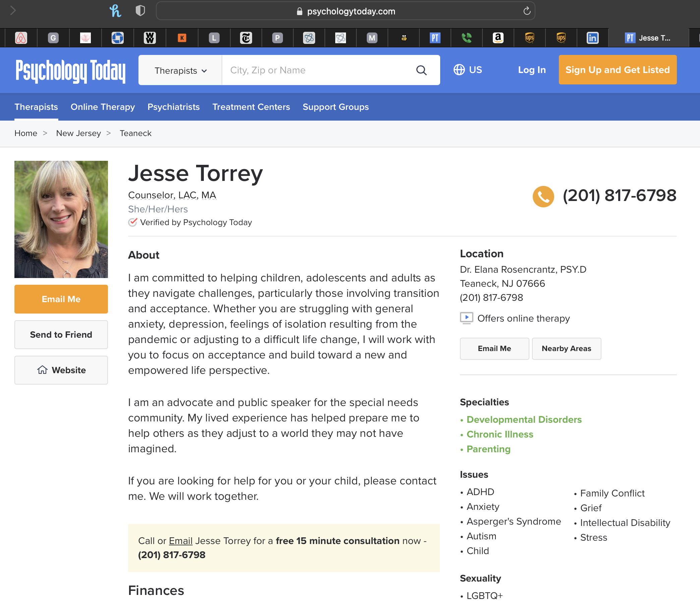Image resolution: width=700 pixels, height=607 pixels.
Task: Click the orange phone call icon
Action: (x=543, y=196)
